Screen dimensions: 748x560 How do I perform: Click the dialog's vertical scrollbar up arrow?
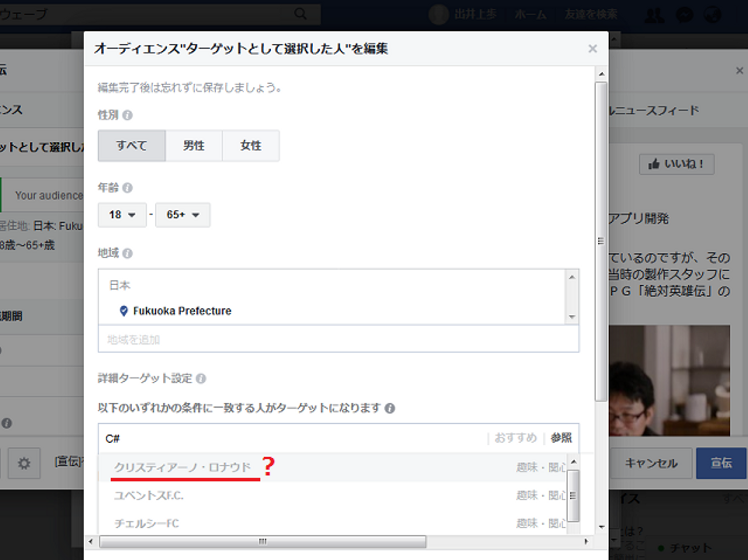click(x=602, y=74)
